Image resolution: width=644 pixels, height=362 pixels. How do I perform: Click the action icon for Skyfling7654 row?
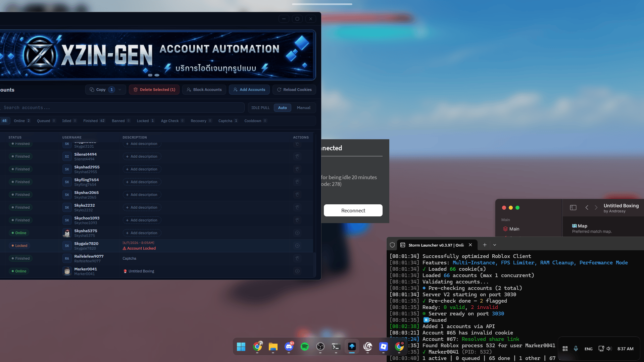(297, 182)
